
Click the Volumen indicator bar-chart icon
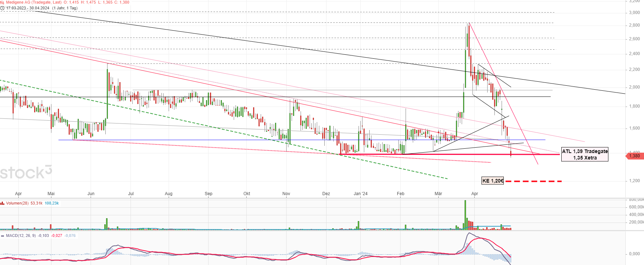(x=3, y=203)
